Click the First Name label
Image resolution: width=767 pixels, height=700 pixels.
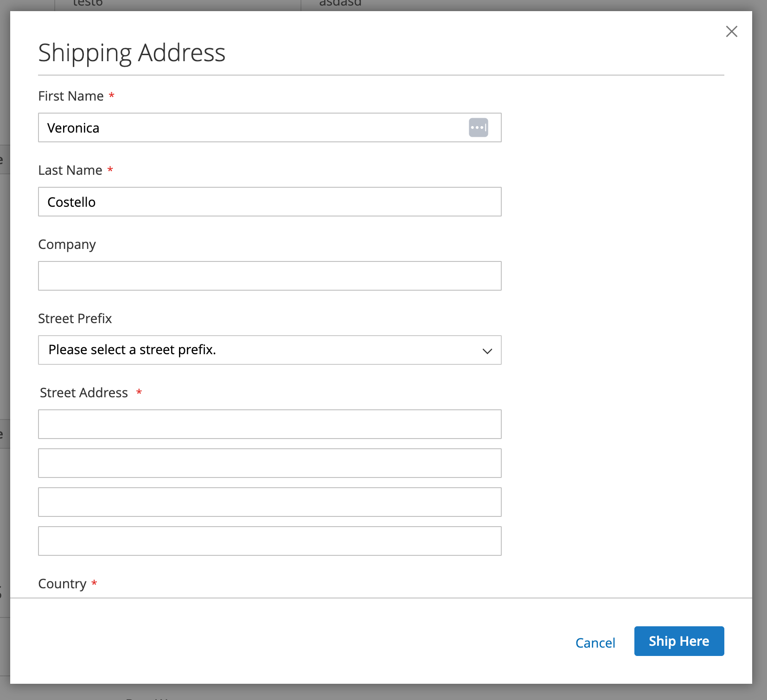tap(71, 96)
